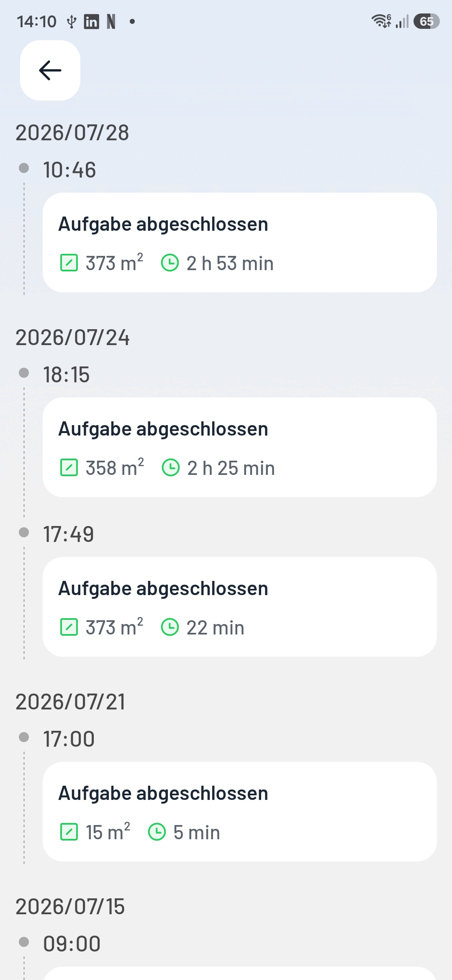Select the 10:46 timeline marker dot
Screen dimensions: 452x980
click(x=24, y=168)
